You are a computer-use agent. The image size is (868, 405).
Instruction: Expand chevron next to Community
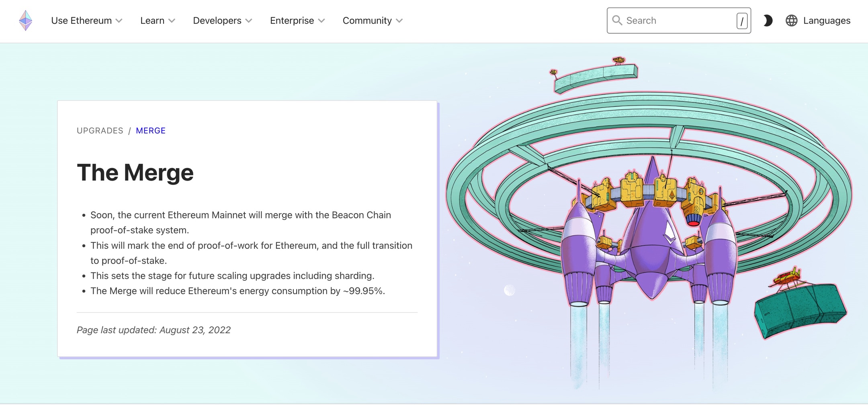[x=399, y=21]
